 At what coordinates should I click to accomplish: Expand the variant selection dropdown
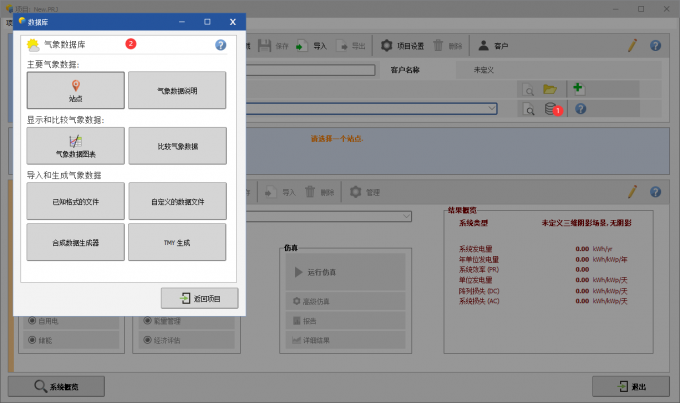click(406, 216)
